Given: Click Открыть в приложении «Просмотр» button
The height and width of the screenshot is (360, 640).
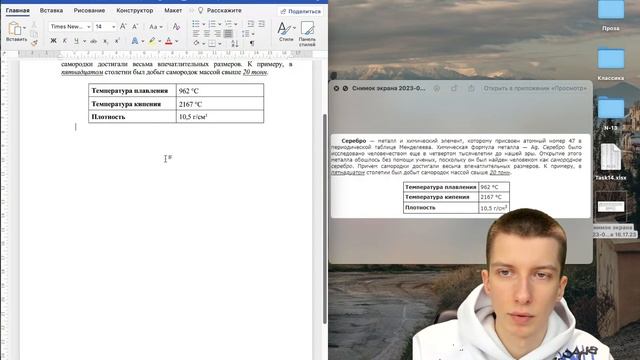Looking at the screenshot, I should click(x=535, y=88).
